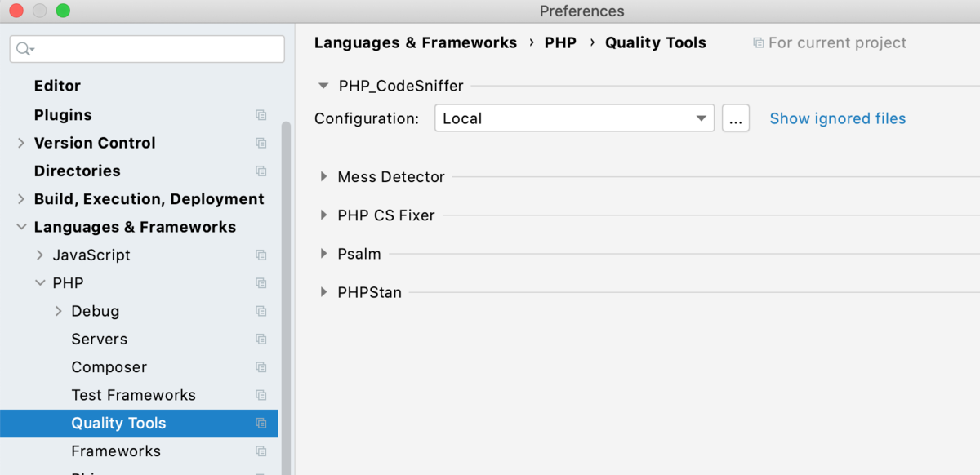Select Composer under PHP
The width and height of the screenshot is (980, 475).
coord(109,367)
